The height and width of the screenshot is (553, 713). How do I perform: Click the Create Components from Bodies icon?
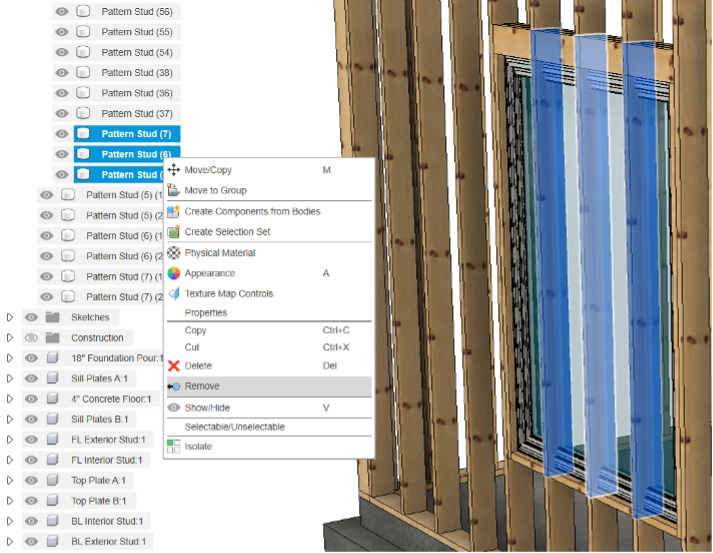pos(174,211)
